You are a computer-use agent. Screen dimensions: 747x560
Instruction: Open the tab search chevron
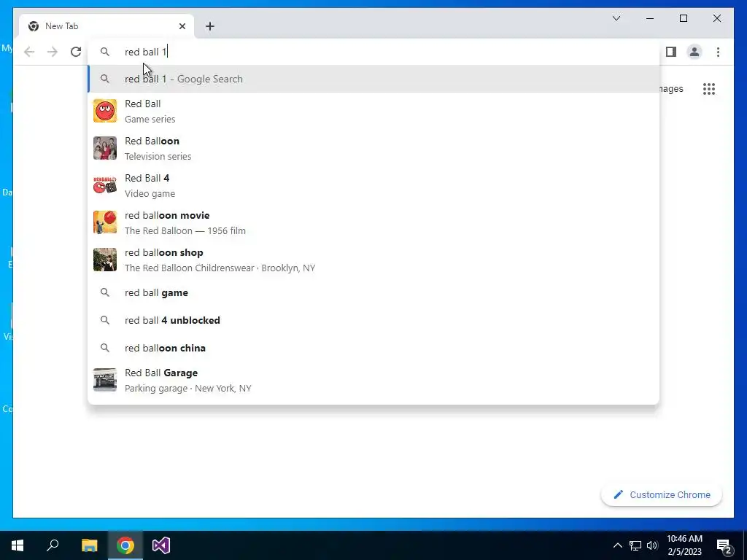click(616, 18)
